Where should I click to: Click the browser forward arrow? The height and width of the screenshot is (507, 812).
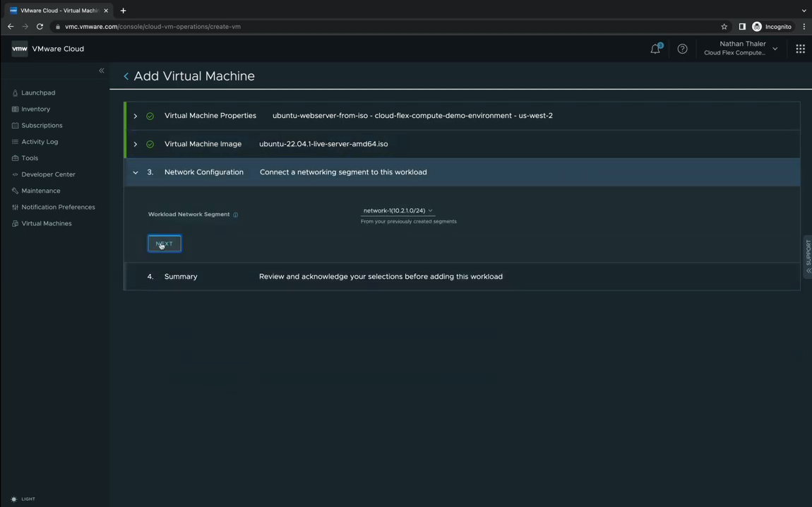click(x=25, y=26)
